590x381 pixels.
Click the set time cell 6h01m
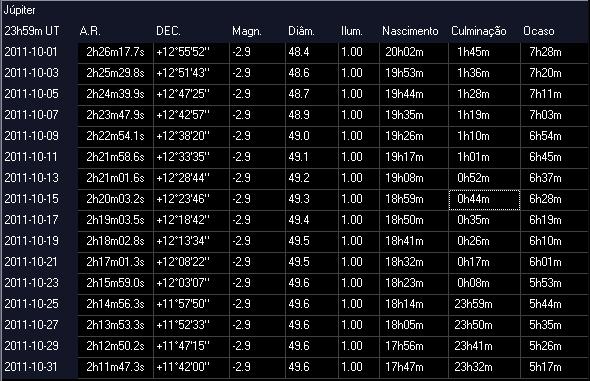[x=555, y=262]
